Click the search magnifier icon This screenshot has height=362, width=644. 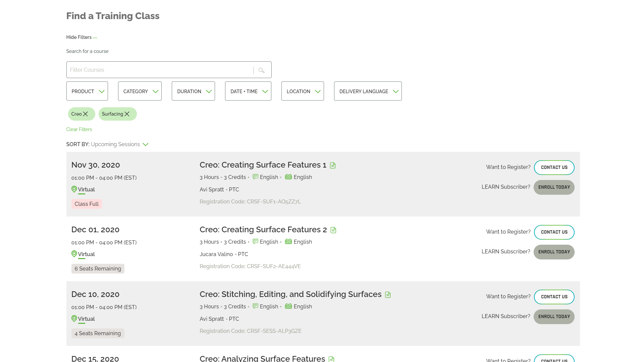(x=261, y=70)
